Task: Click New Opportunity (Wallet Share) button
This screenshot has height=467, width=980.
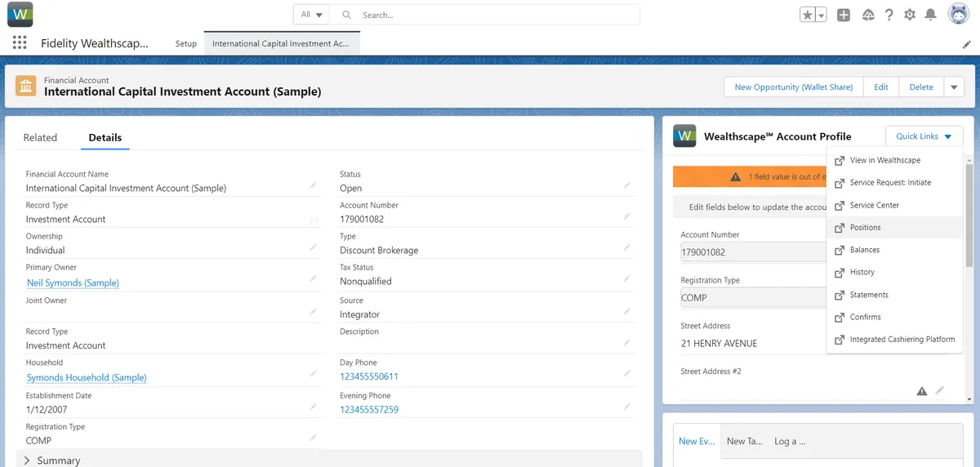Action: pyautogui.click(x=794, y=87)
